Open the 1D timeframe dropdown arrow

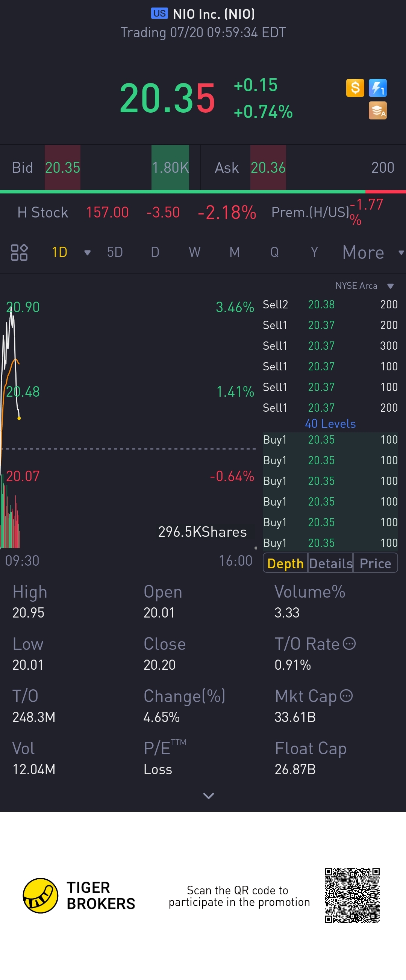point(87,253)
